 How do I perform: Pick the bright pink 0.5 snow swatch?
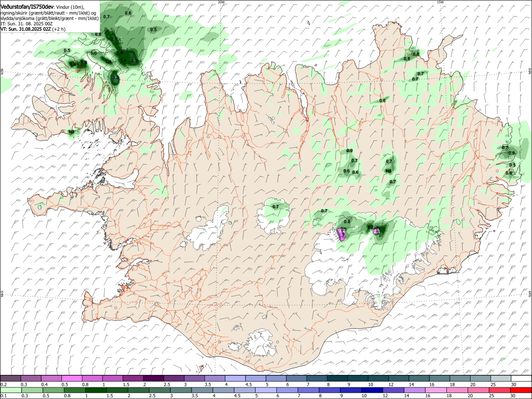[72, 379]
